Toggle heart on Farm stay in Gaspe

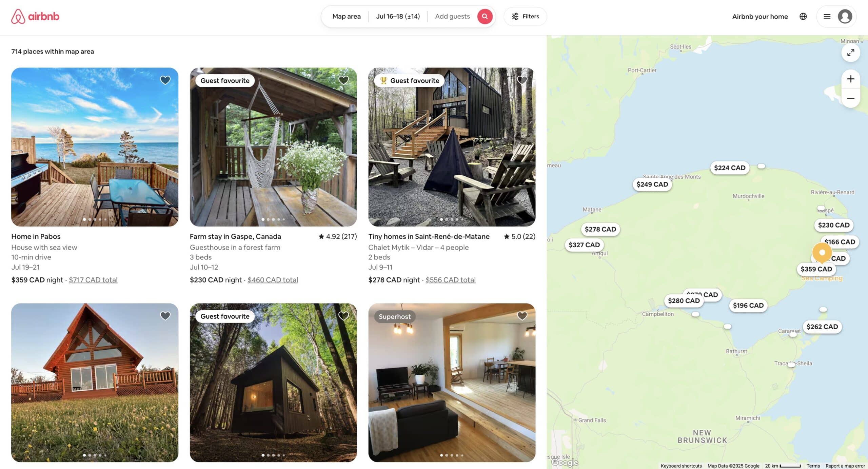[x=343, y=80]
